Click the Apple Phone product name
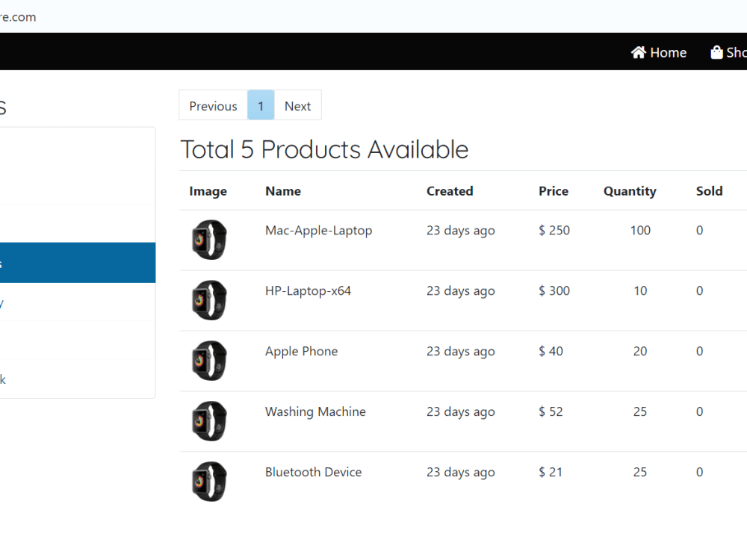Screen dimensions: 747x560 click(301, 351)
